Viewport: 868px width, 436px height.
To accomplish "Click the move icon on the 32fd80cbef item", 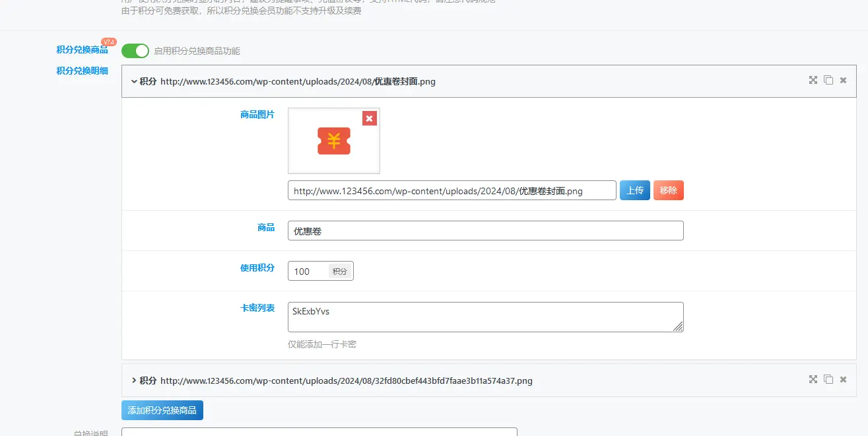I will pyautogui.click(x=813, y=379).
